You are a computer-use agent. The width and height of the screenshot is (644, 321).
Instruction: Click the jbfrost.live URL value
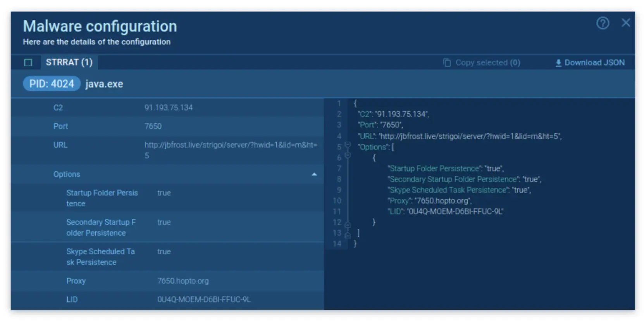231,145
